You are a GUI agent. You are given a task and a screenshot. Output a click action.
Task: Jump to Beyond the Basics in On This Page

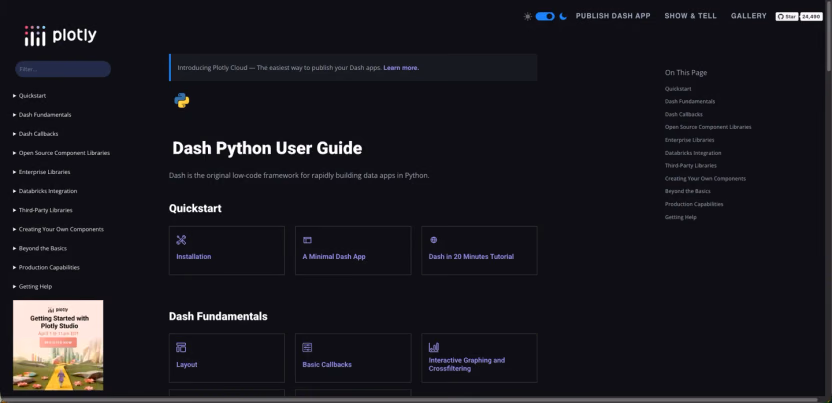tap(688, 191)
